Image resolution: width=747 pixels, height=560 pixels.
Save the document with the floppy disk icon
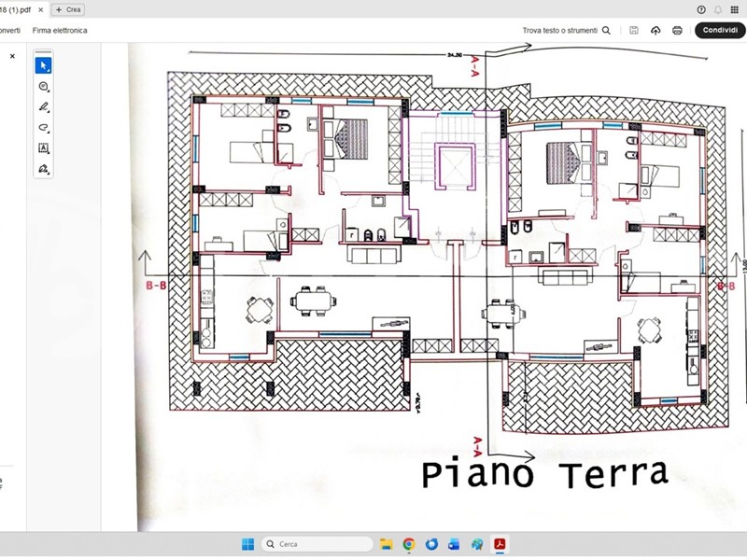coord(634,30)
